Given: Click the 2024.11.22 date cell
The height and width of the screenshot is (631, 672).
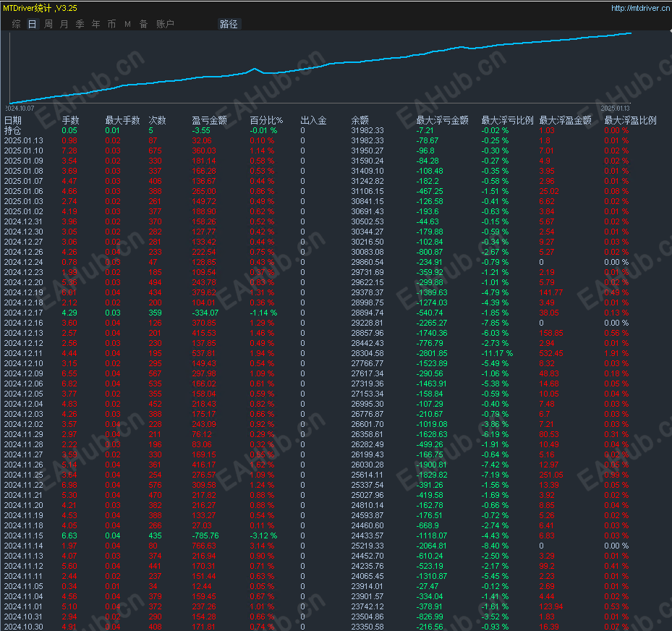Looking at the screenshot, I should click(24, 486).
